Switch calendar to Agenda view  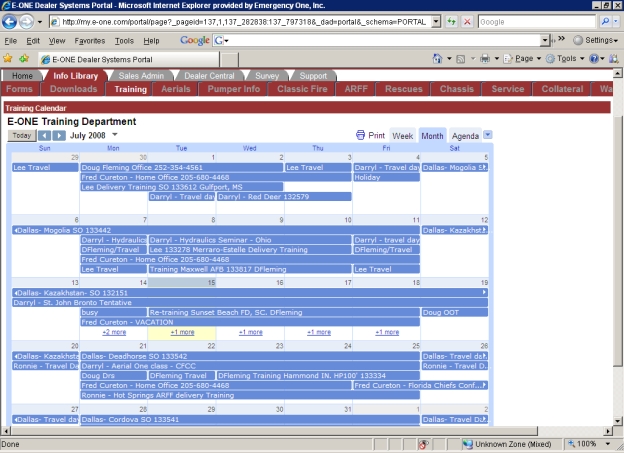pos(465,136)
